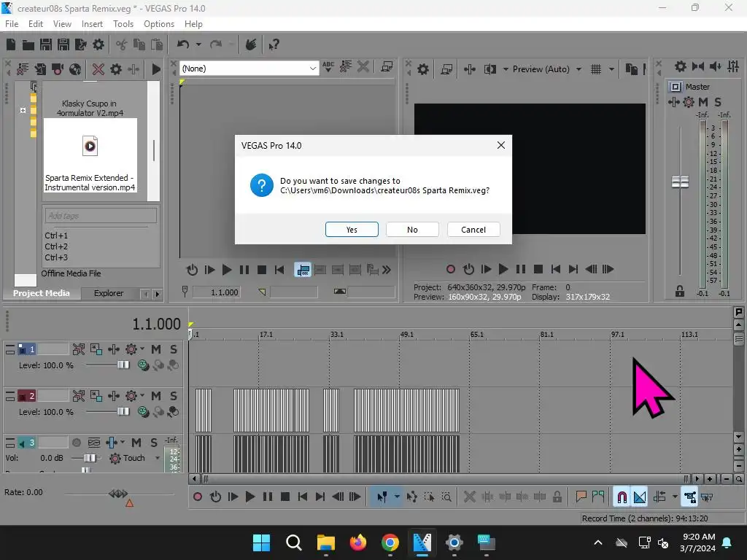This screenshot has height=560, width=747.
Task: Solo audio track 3
Action: tap(154, 443)
